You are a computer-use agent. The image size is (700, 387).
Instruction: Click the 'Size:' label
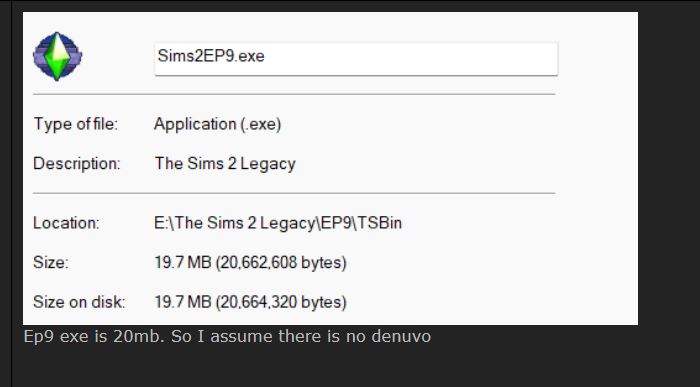tap(51, 262)
